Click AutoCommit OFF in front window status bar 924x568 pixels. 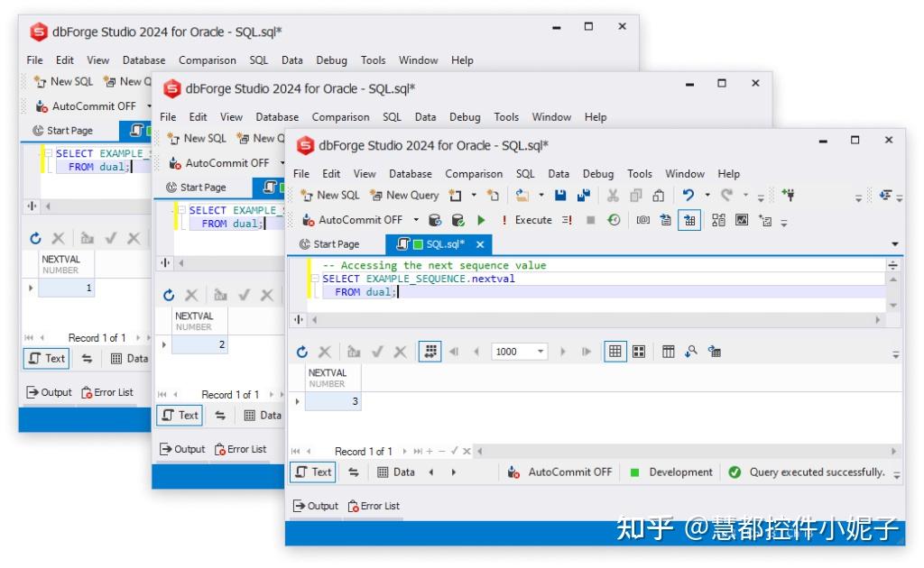coord(559,472)
